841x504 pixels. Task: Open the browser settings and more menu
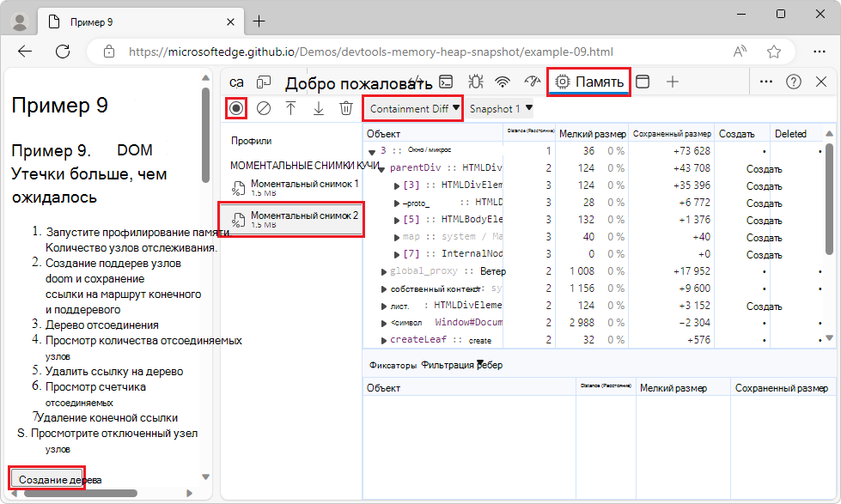click(819, 52)
